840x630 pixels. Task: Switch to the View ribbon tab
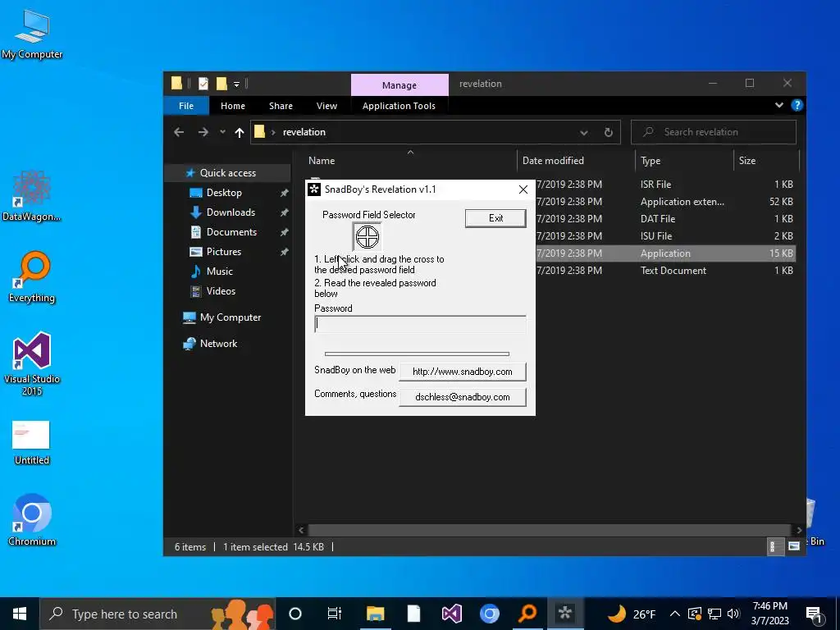click(x=326, y=106)
